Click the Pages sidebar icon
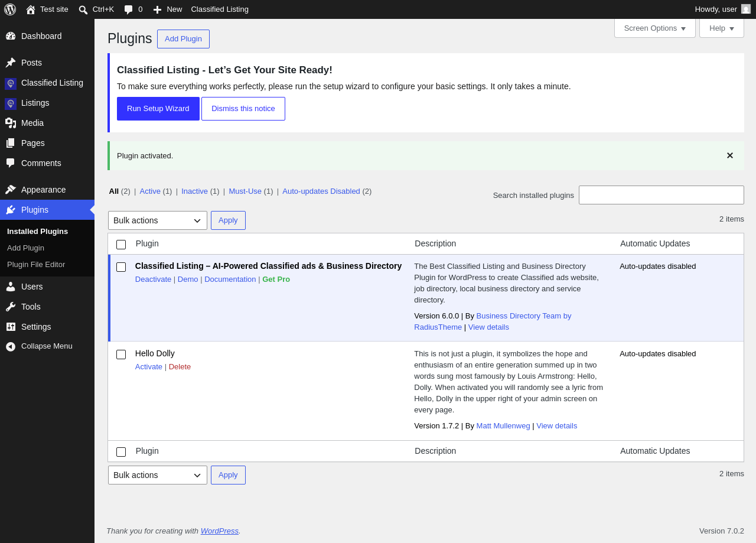Viewport: 756px width, 543px height. 11,143
